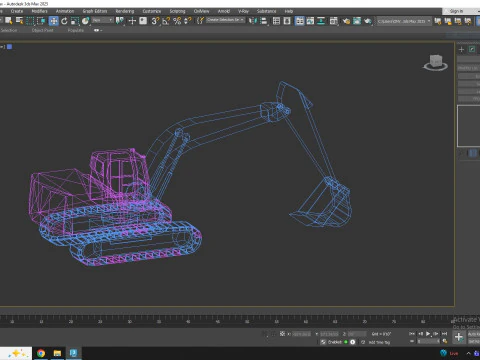The height and width of the screenshot is (360, 480).
Task: Open Chrome from taskbar
Action: tap(41, 353)
